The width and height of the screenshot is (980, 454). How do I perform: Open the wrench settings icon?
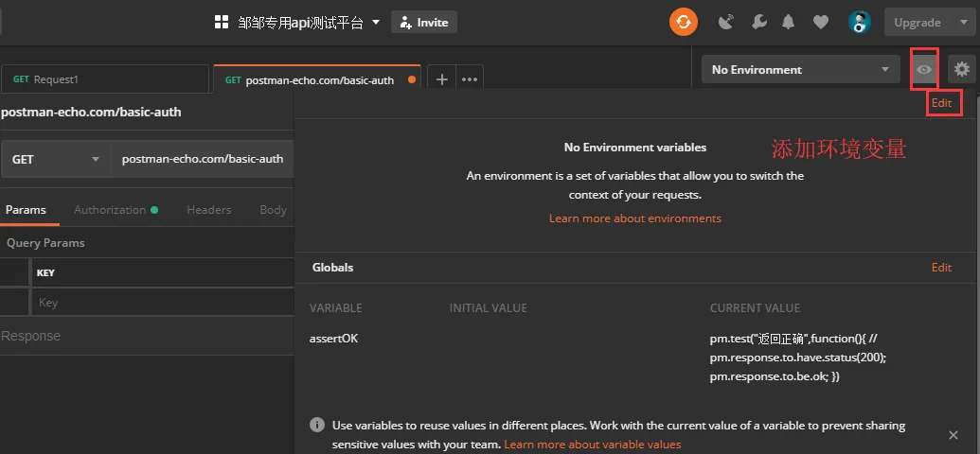pos(758,23)
